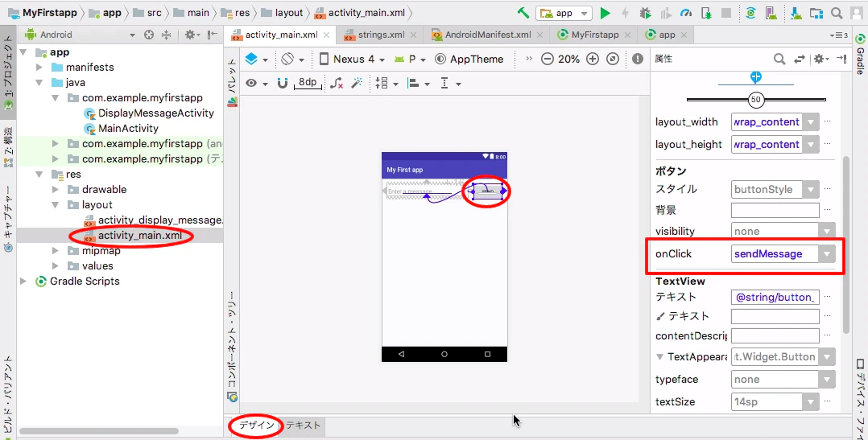This screenshot has height=440, width=868.
Task: Open the MainActivity class
Action: pos(129,128)
